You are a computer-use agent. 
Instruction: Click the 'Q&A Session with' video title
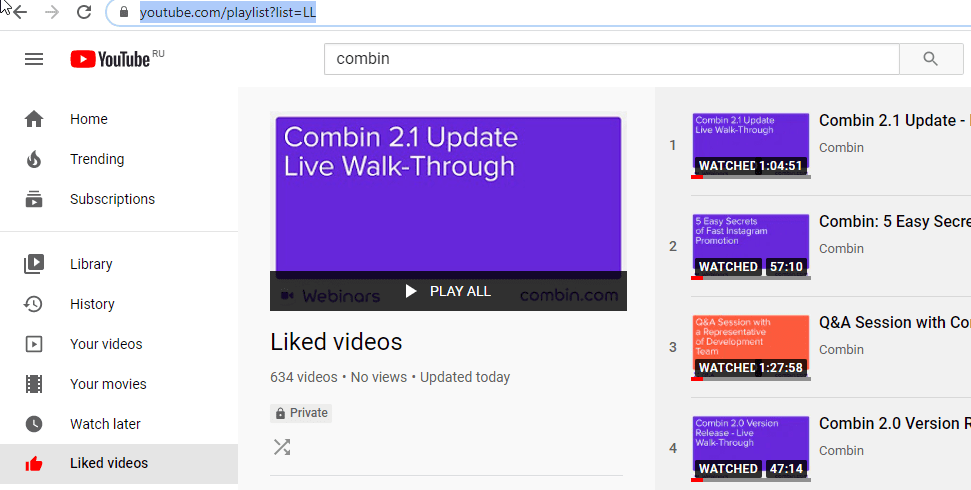(x=894, y=323)
